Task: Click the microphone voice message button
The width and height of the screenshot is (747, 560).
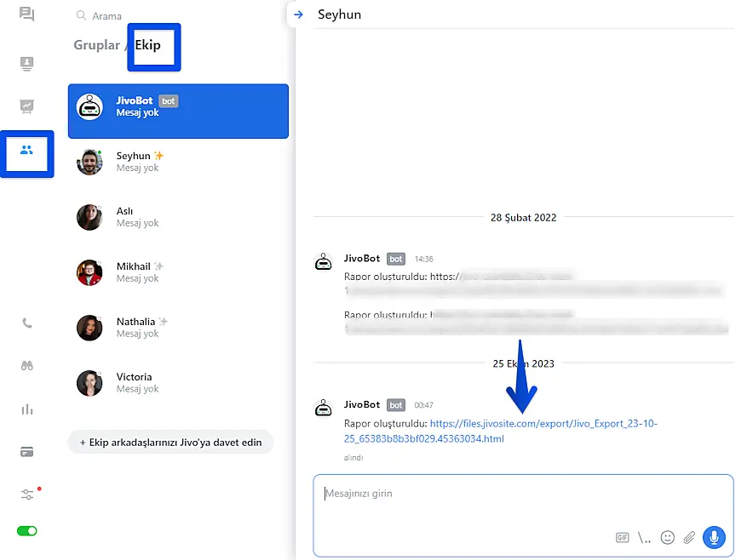Action: pyautogui.click(x=714, y=537)
